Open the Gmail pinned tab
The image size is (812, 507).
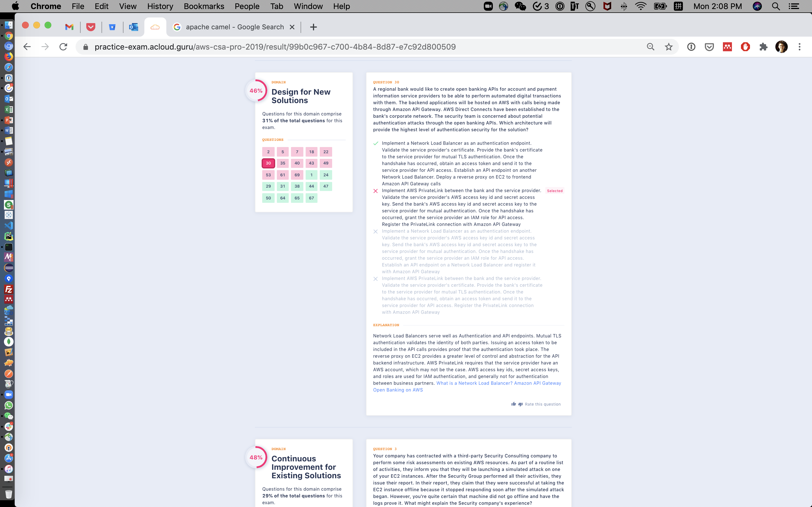click(x=69, y=27)
